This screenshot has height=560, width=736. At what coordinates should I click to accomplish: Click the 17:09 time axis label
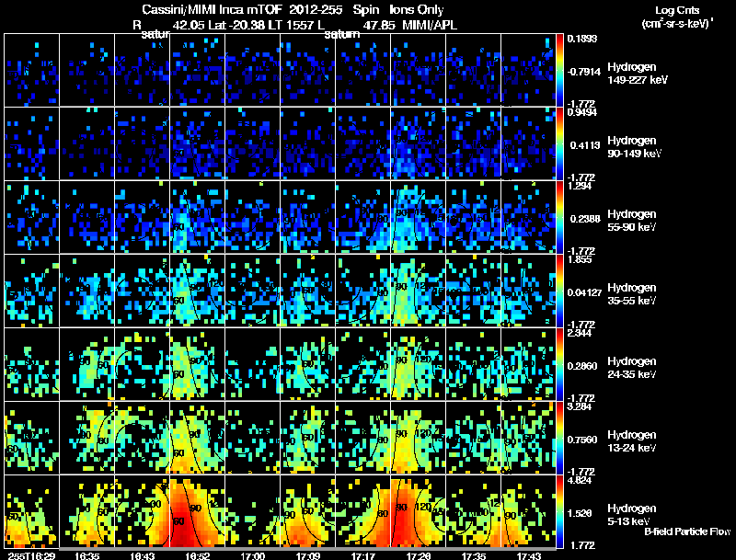(308, 555)
